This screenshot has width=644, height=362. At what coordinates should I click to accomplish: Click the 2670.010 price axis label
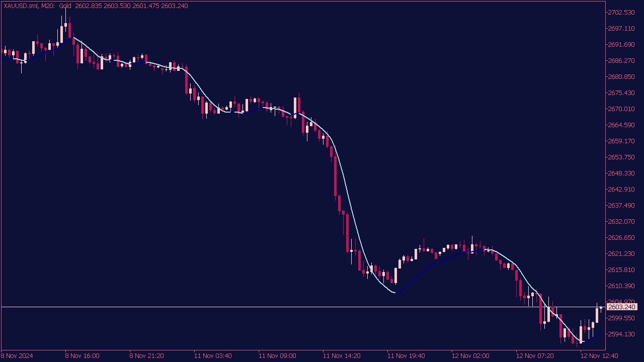coord(622,109)
